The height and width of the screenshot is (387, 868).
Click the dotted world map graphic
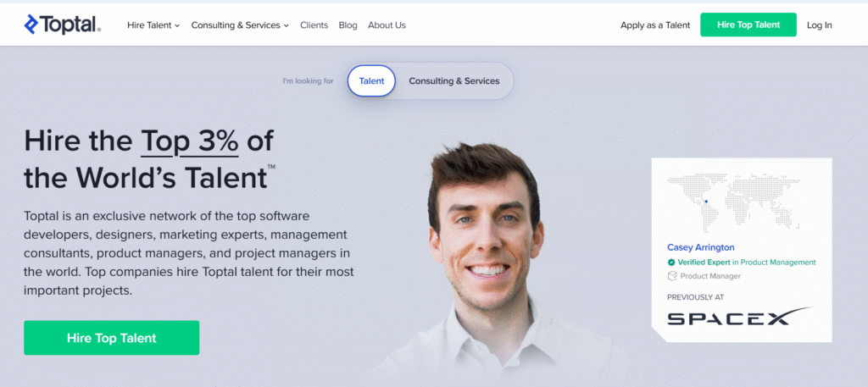click(734, 202)
